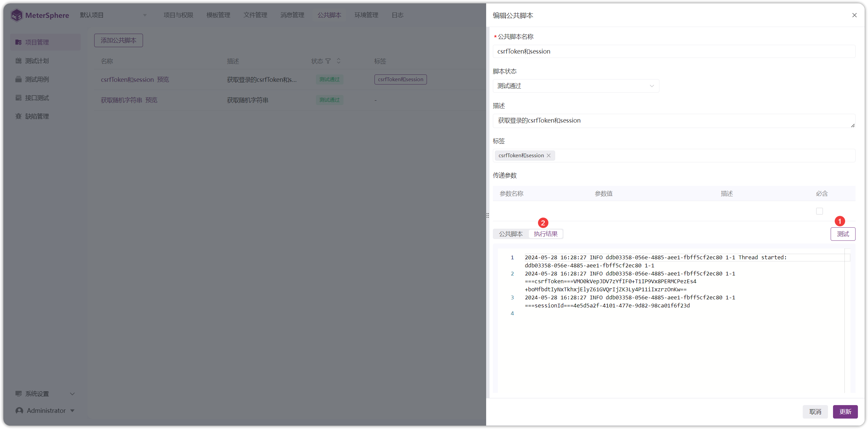Click the 取消 button
The height and width of the screenshot is (429, 868).
[815, 412]
